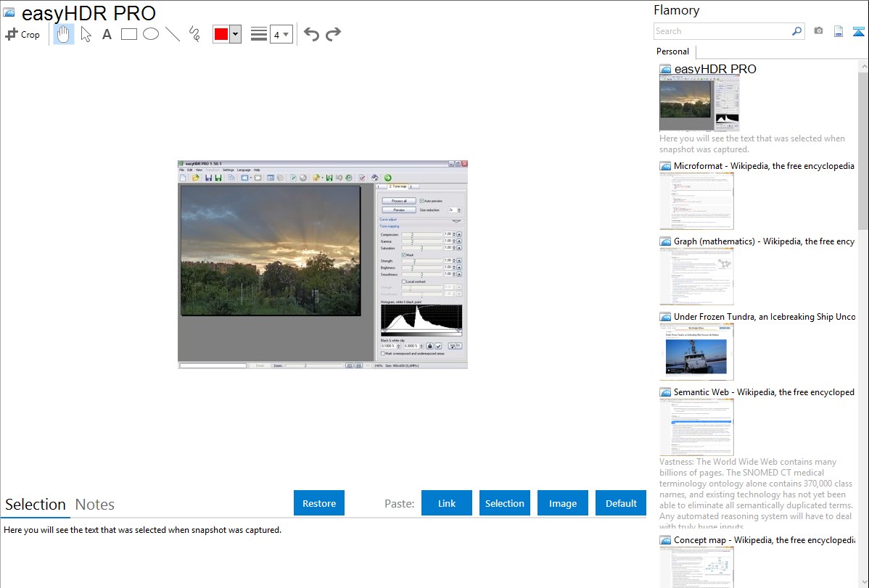This screenshot has height=588, width=869.
Task: Choose the freehand scribble tool
Action: [194, 34]
